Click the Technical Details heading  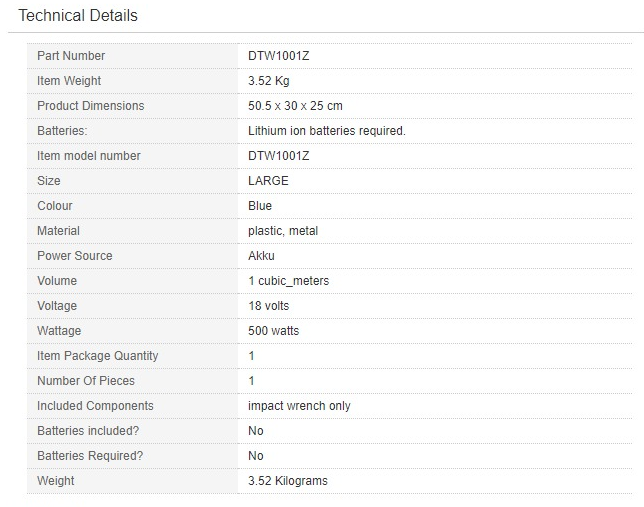click(x=78, y=16)
